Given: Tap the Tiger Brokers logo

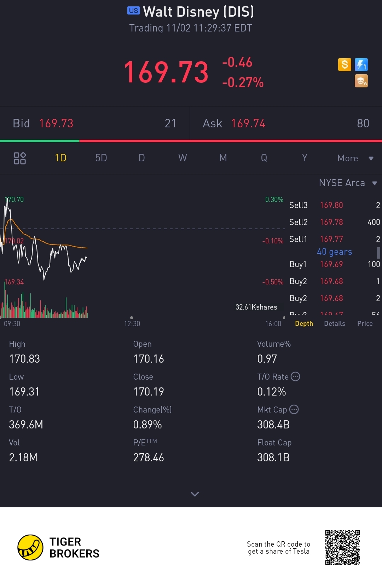Looking at the screenshot, I should tap(58, 547).
